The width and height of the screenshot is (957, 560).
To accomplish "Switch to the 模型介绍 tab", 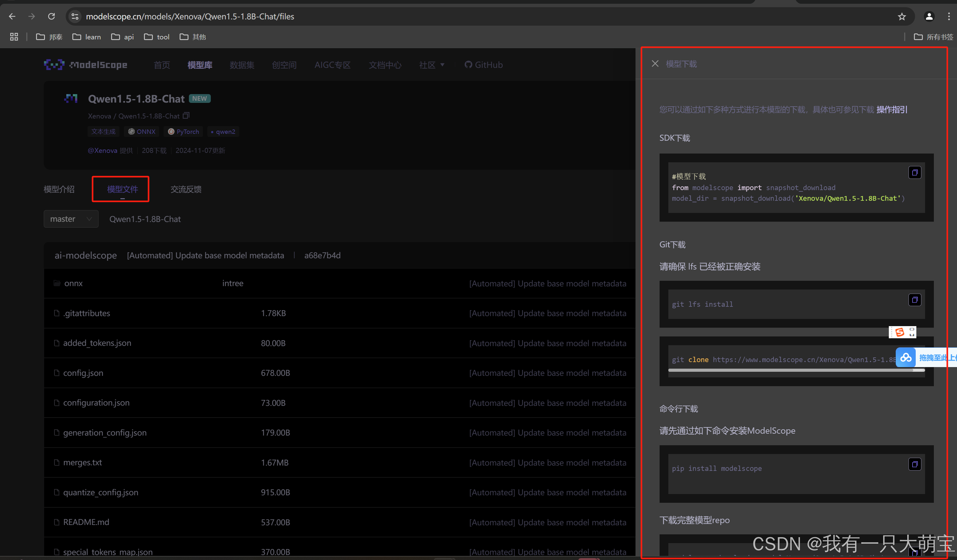I will 59,189.
